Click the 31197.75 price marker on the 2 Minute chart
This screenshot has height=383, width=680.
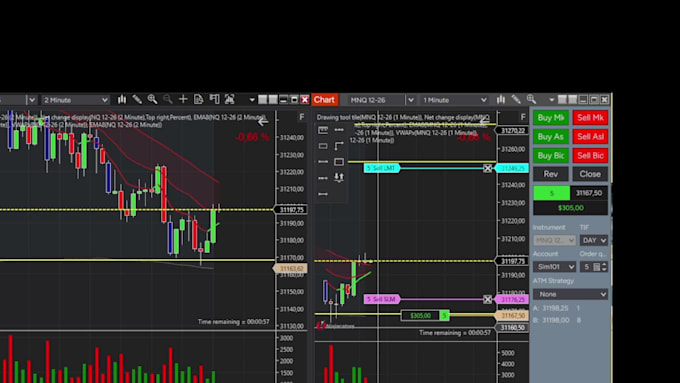tap(291, 210)
